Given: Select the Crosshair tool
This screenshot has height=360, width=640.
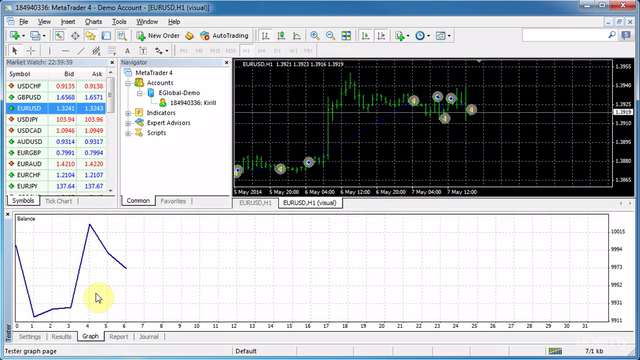Looking at the screenshot, I should (31, 51).
